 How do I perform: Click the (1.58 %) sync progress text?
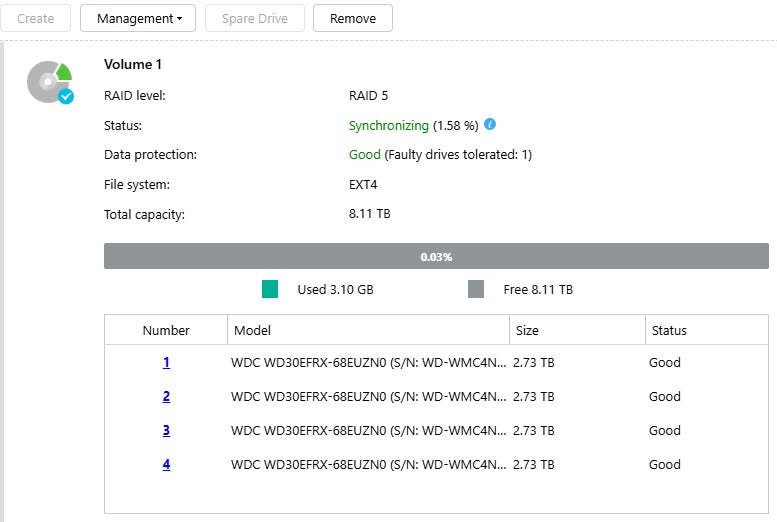[x=456, y=126]
